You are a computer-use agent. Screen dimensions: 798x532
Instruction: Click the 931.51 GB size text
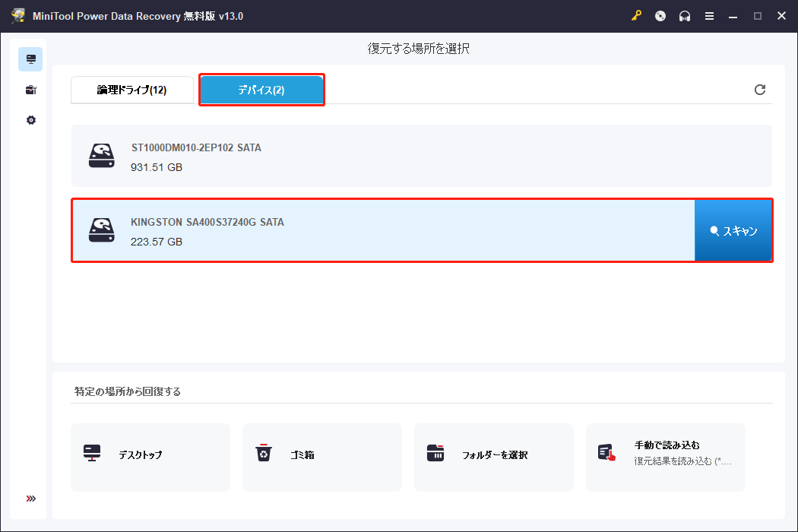point(157,167)
